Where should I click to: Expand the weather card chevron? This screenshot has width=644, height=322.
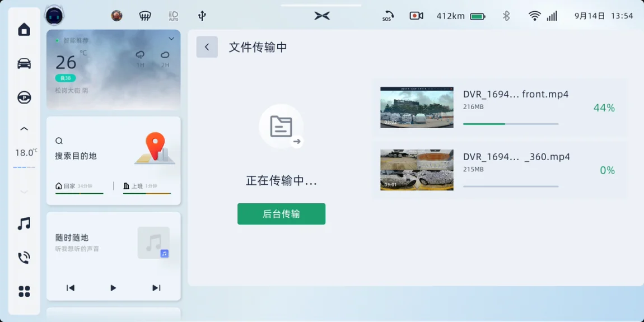click(x=171, y=39)
